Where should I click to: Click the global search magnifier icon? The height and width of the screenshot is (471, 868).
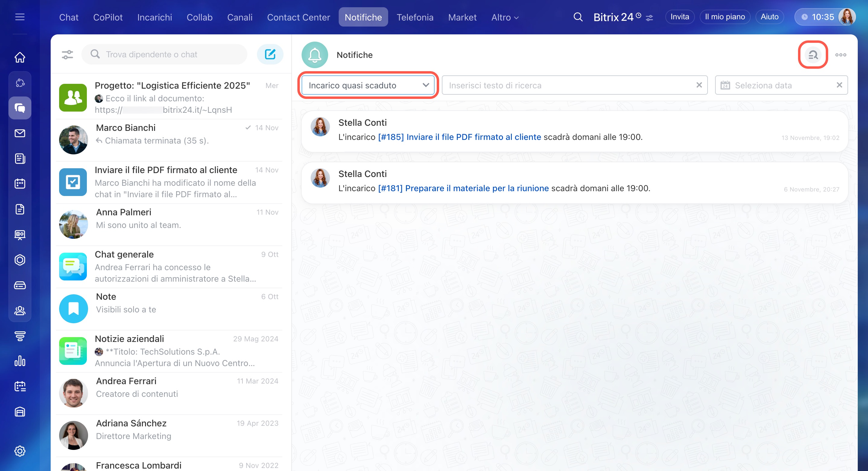click(x=578, y=17)
